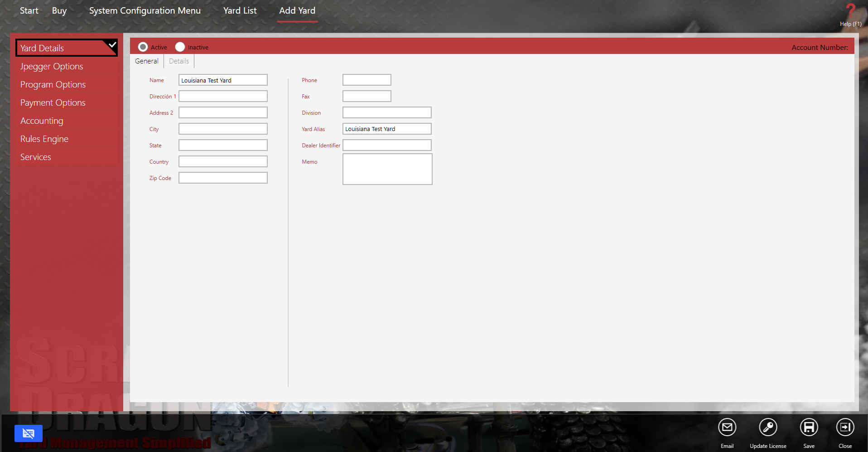Click the Yard Alias input field
The width and height of the screenshot is (868, 452).
pos(387,129)
